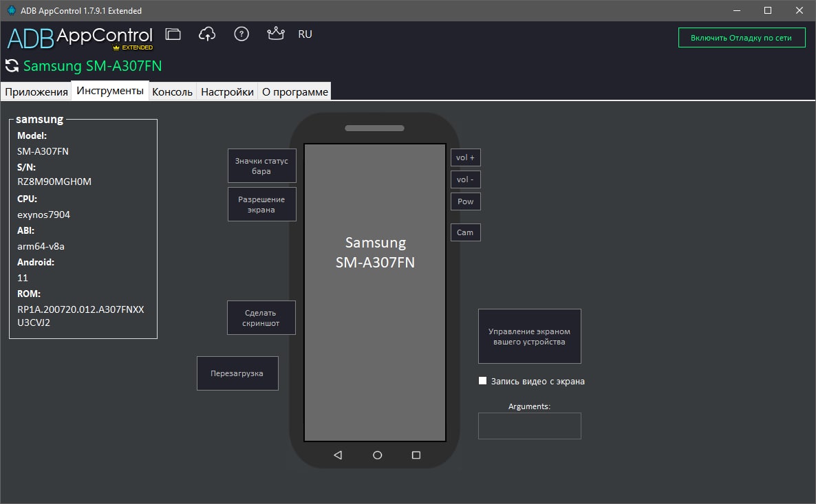The height and width of the screenshot is (504, 816).
Task: Click the exynos7904 CPU value
Action: tap(44, 215)
